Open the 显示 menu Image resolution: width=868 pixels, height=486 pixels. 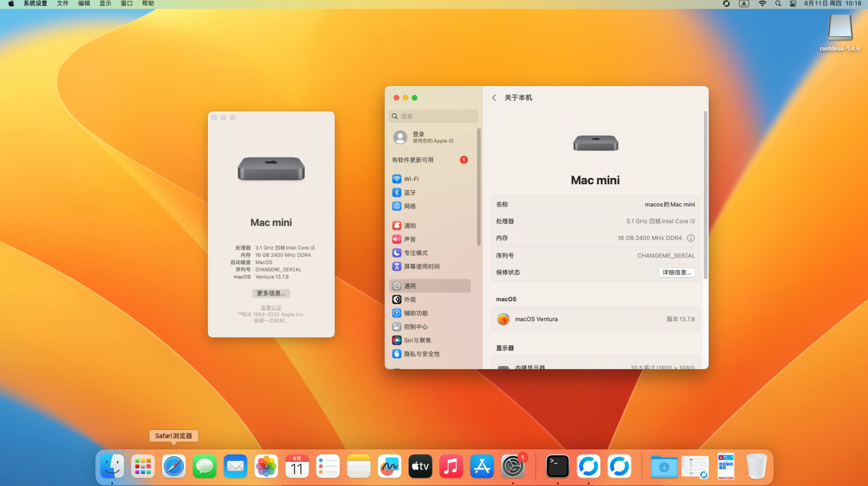tap(105, 3)
